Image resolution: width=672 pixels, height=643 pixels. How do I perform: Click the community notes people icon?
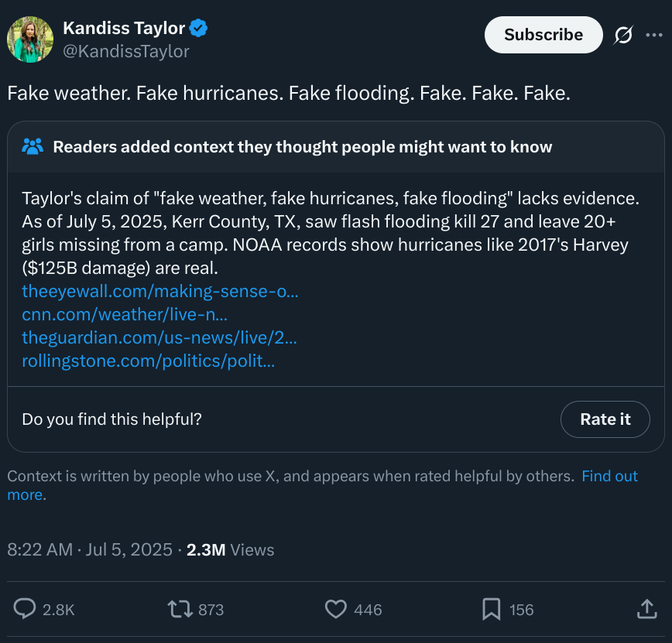pyautogui.click(x=33, y=146)
